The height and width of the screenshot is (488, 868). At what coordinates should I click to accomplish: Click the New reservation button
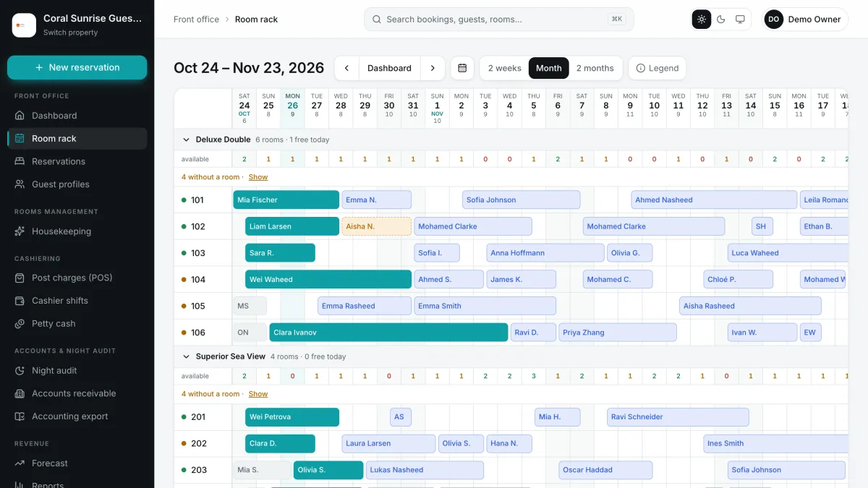(x=77, y=67)
